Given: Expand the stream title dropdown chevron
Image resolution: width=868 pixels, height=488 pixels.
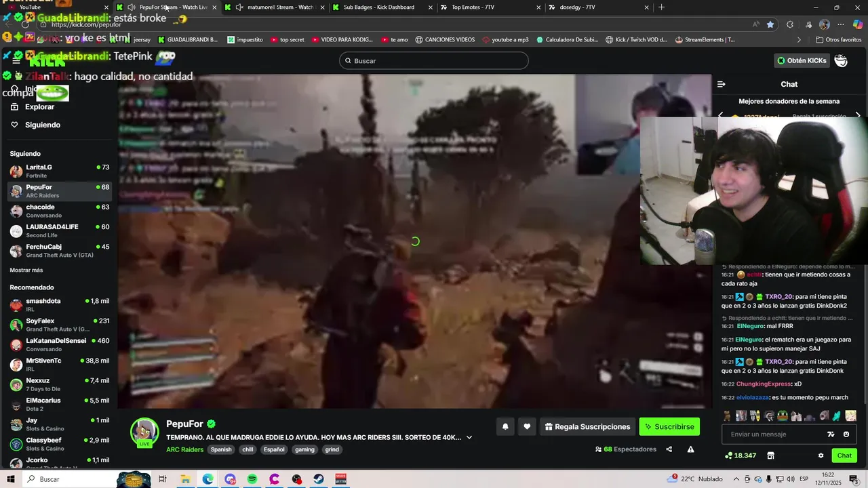Looking at the screenshot, I should coord(469,437).
